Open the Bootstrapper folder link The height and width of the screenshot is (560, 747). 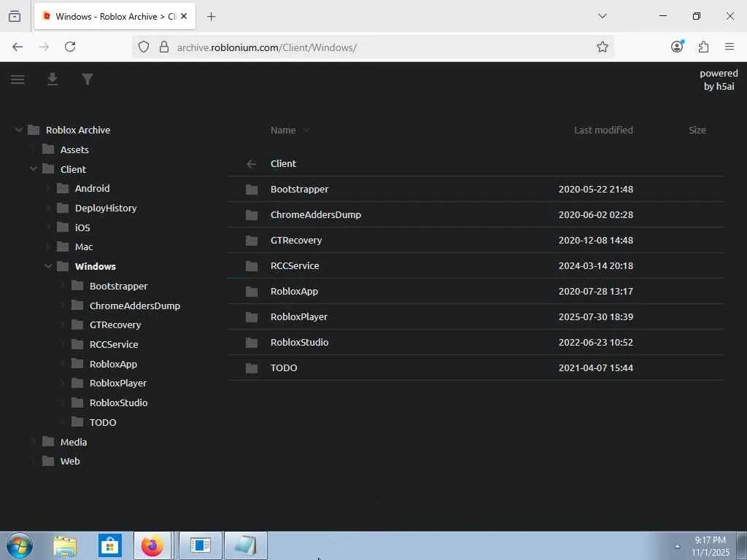[x=299, y=189]
